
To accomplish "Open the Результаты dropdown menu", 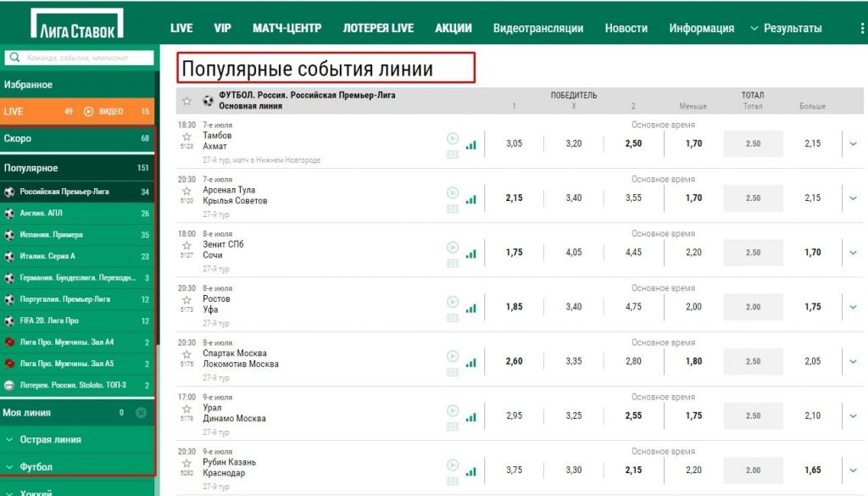I will [x=786, y=28].
